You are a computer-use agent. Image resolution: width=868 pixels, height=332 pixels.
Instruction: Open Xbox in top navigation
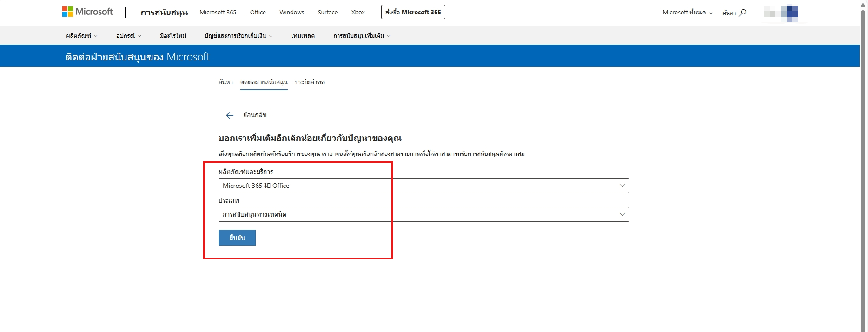[358, 13]
